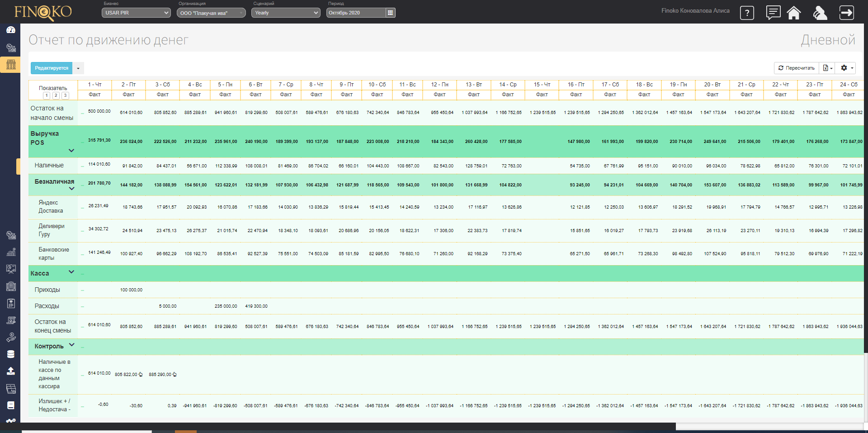Open the bar chart growth icon in sidebar
Image resolution: width=868 pixels, height=433 pixels.
click(11, 252)
